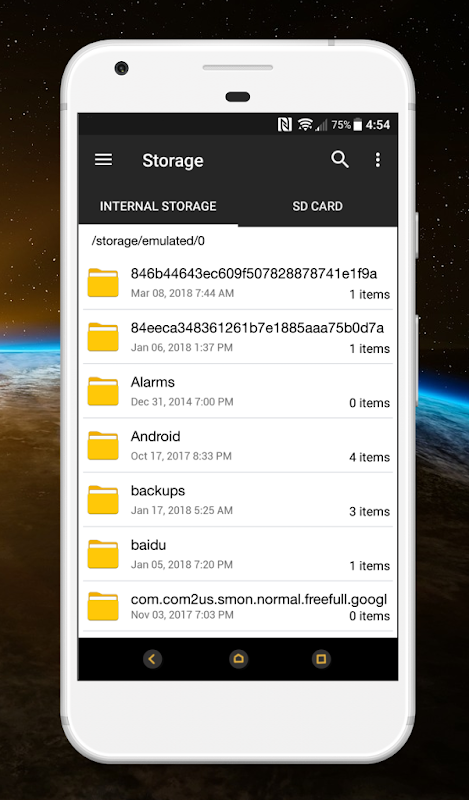Tap the search magnifier icon
The width and height of the screenshot is (469, 800).
coord(340,160)
